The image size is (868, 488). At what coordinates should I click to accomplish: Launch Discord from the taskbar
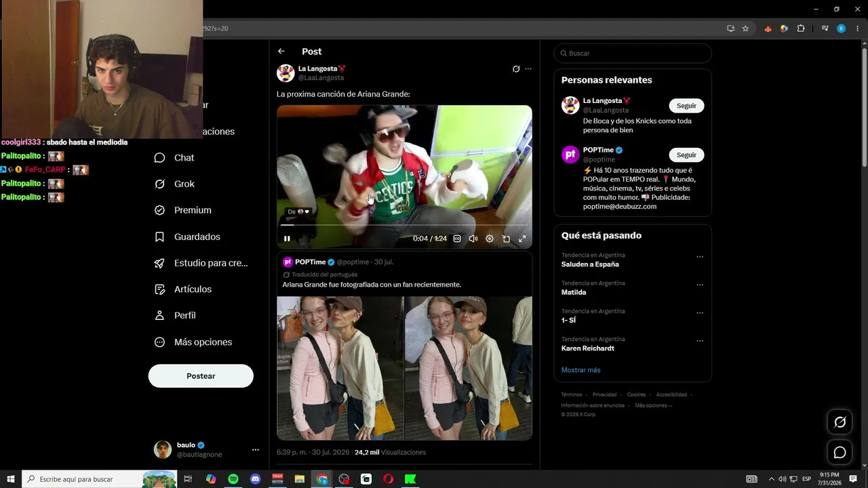pos(255,479)
